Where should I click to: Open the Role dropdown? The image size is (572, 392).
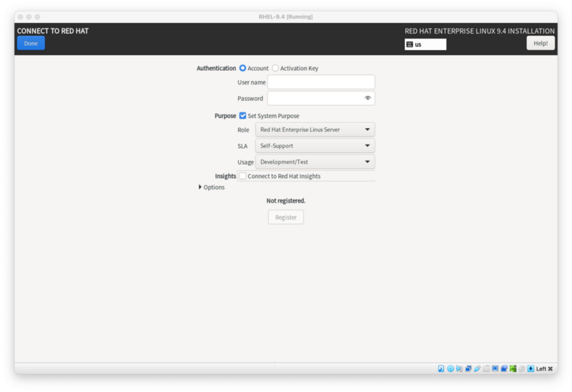tap(315, 129)
